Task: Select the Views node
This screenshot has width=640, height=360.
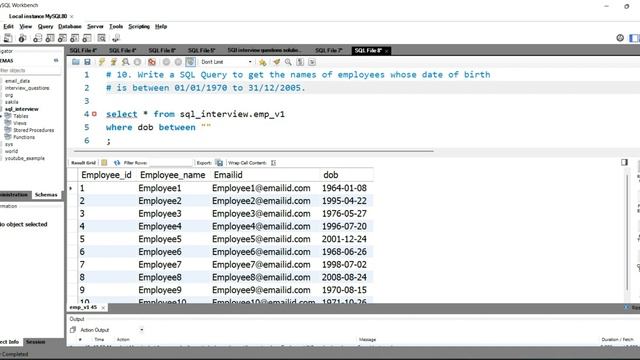Action: point(20,123)
